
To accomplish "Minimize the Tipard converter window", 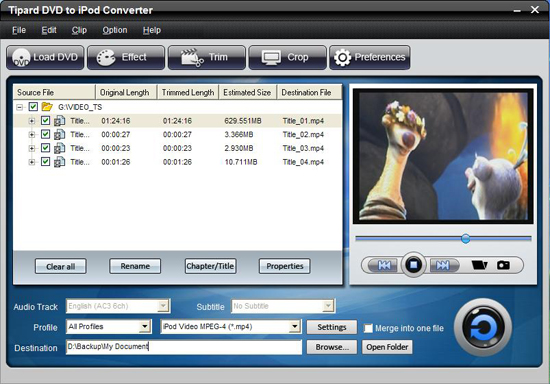I will tap(517, 11).
